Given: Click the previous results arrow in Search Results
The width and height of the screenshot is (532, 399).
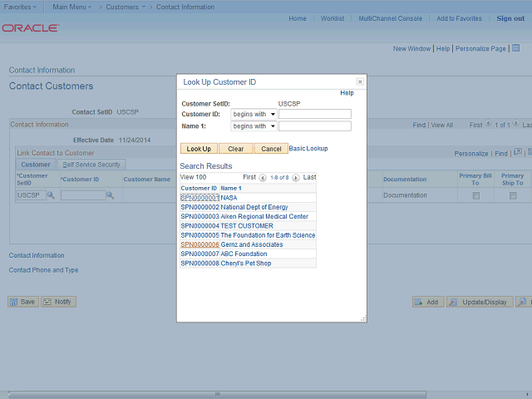Looking at the screenshot, I should [x=263, y=178].
